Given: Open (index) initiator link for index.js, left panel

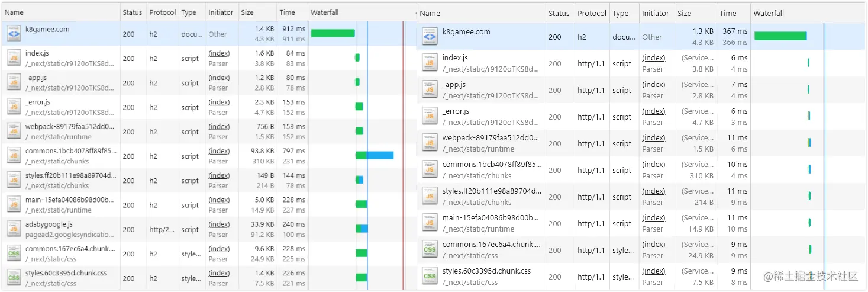Looking at the screenshot, I should click(219, 53).
